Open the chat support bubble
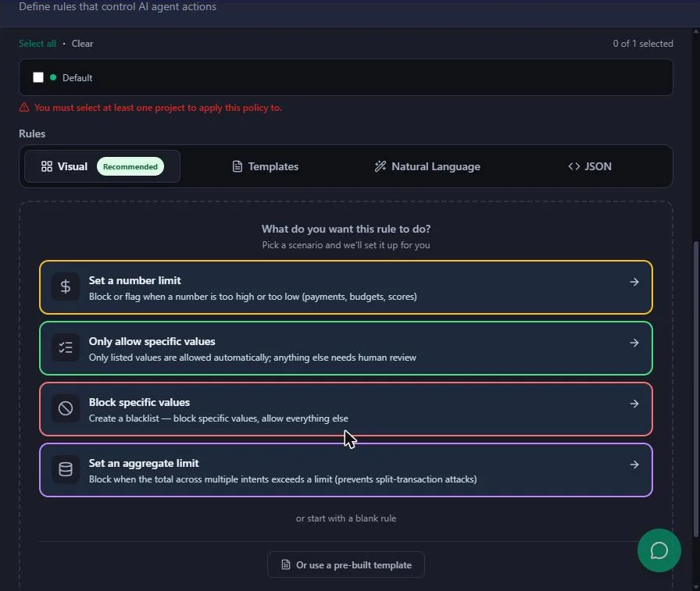 coord(659,550)
